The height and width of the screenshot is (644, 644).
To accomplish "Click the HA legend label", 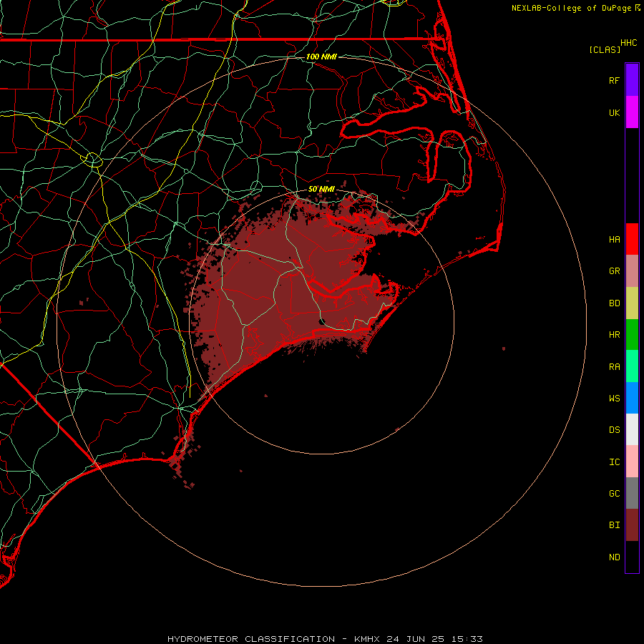I will (x=614, y=240).
